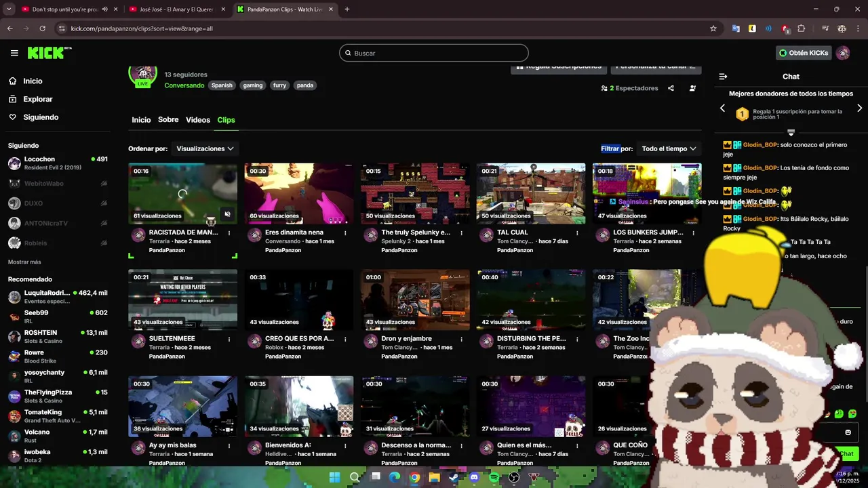Expand Mostrar más in following list
The width and height of the screenshot is (868, 488).
[x=24, y=262]
